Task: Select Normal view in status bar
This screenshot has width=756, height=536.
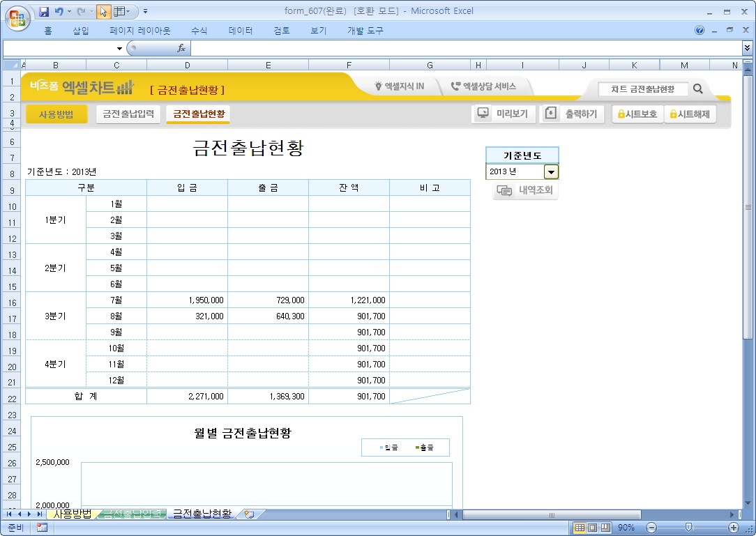Action: point(580,528)
